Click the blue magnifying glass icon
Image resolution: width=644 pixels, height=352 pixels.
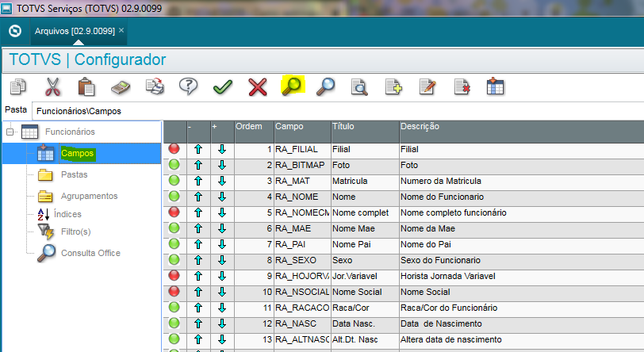click(325, 86)
